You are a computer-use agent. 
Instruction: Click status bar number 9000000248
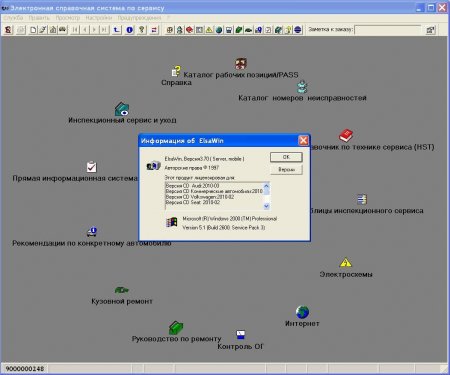pyautogui.click(x=25, y=369)
